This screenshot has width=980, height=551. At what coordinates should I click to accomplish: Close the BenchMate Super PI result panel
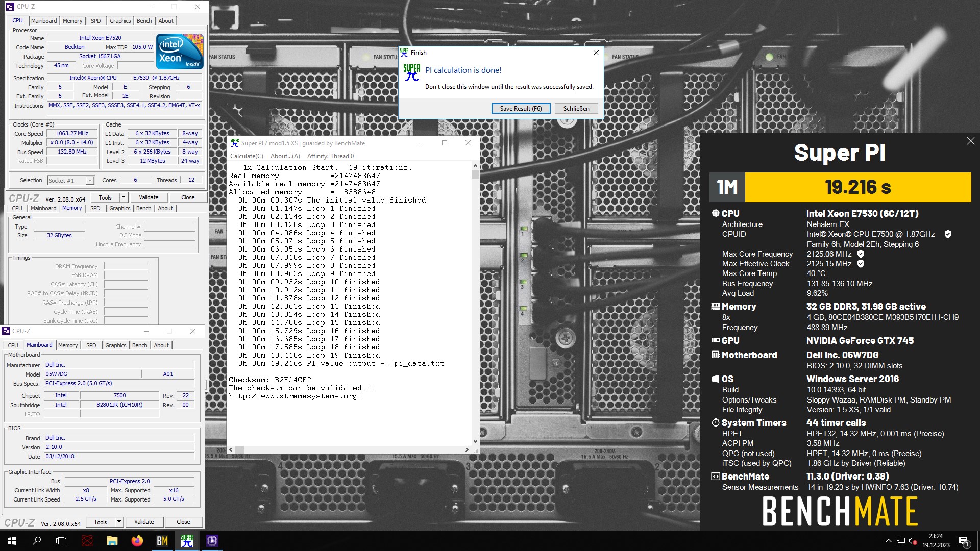(970, 141)
